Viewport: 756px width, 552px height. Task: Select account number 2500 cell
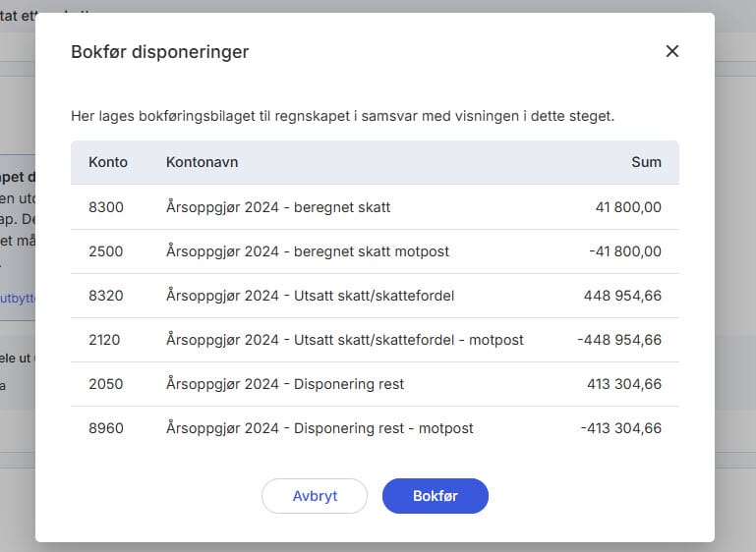106,251
